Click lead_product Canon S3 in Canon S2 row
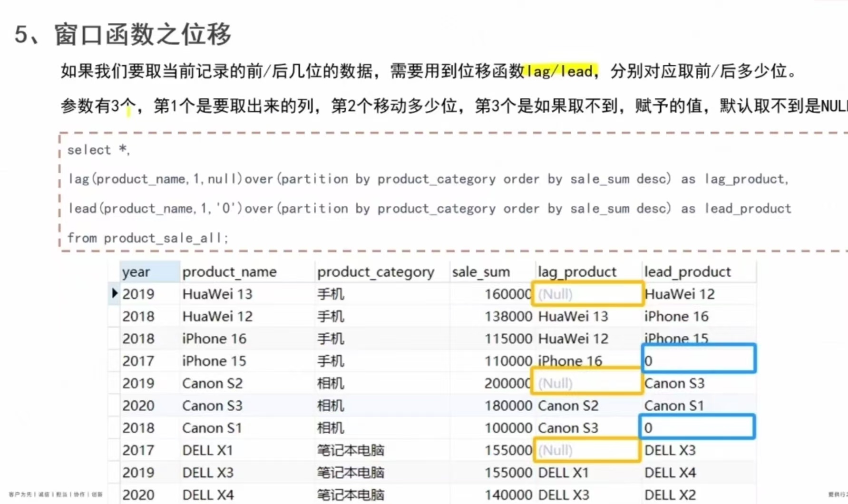The image size is (848, 504). point(674,383)
